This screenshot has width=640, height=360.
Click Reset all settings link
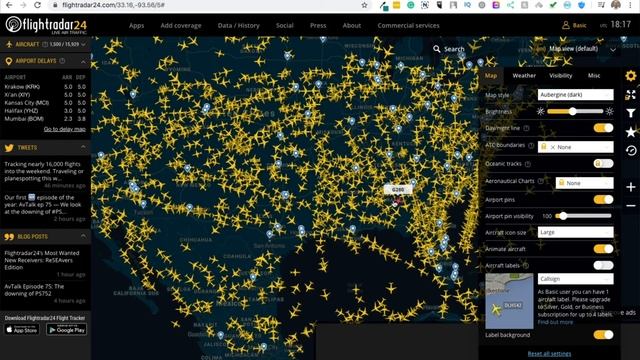(x=549, y=354)
